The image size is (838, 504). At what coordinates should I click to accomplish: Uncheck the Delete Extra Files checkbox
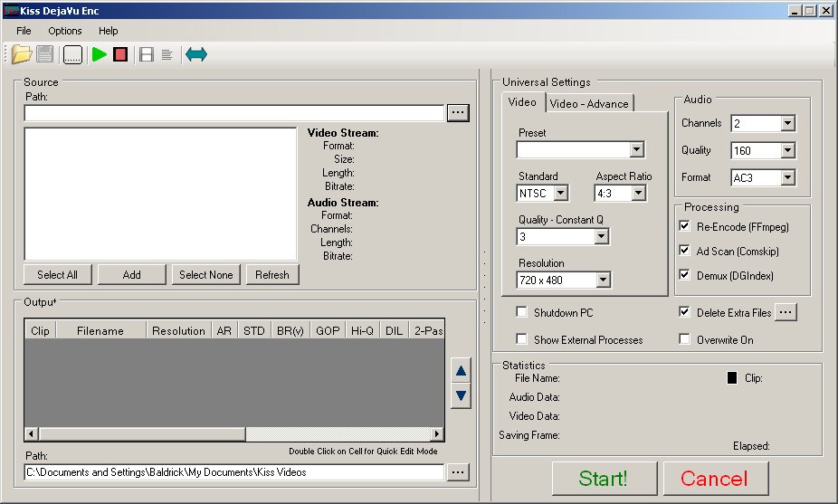684,311
